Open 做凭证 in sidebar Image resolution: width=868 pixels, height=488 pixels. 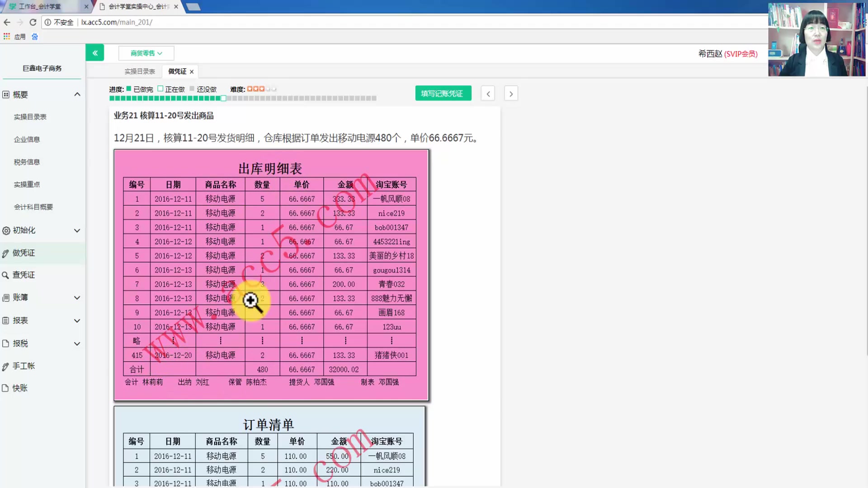42,253
